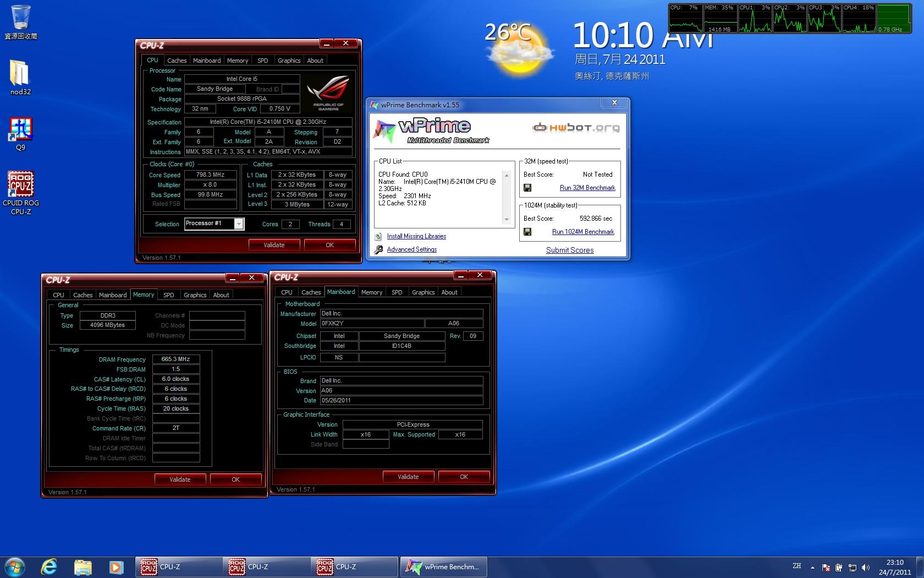924x578 pixels.
Task: Click Run 32M Benchmark link
Action: point(587,188)
